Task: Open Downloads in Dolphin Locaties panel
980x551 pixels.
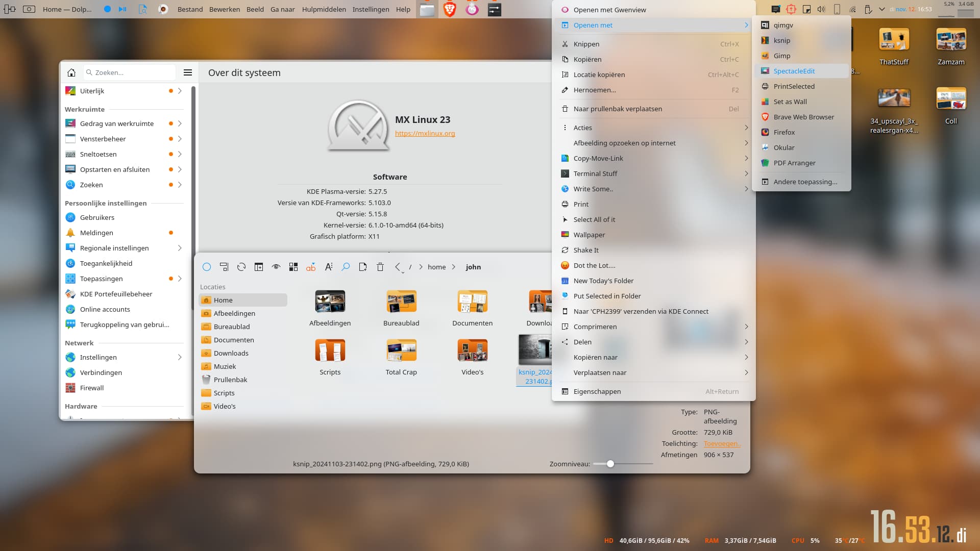Action: click(x=243, y=353)
